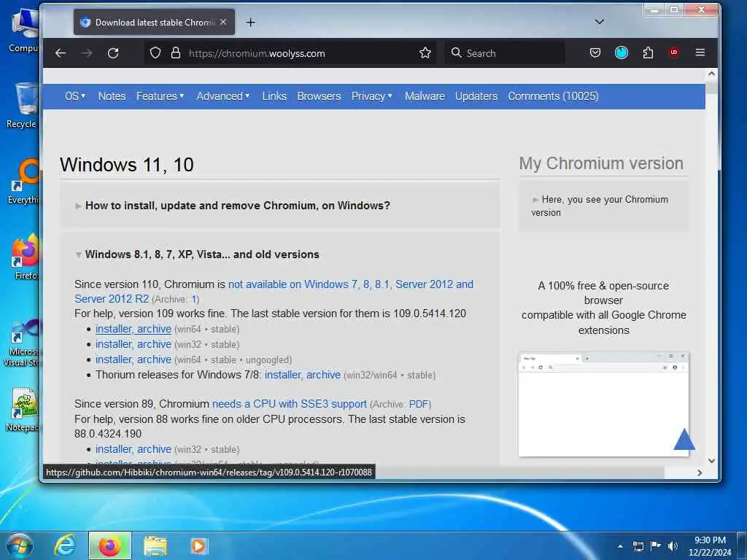Open Comments (10025) menu item
The image size is (747, 560).
pyautogui.click(x=553, y=96)
